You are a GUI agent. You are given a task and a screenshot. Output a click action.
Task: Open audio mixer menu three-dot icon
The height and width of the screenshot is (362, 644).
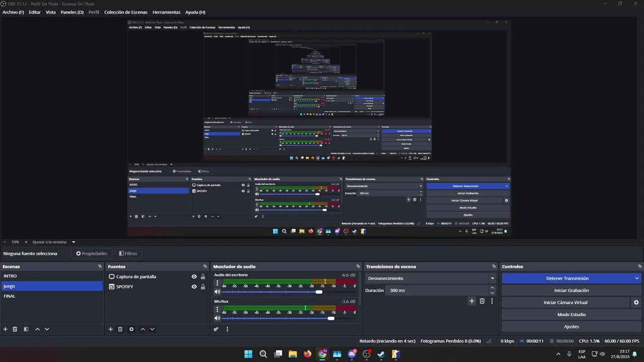click(227, 329)
